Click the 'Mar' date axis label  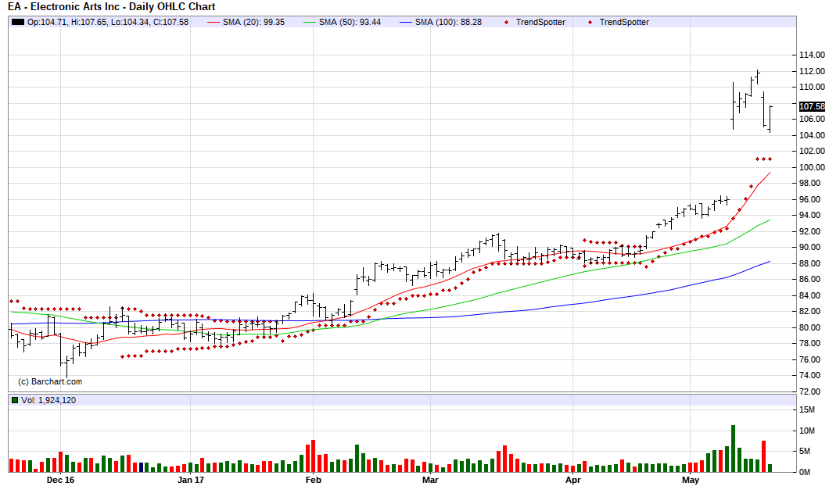tap(430, 480)
